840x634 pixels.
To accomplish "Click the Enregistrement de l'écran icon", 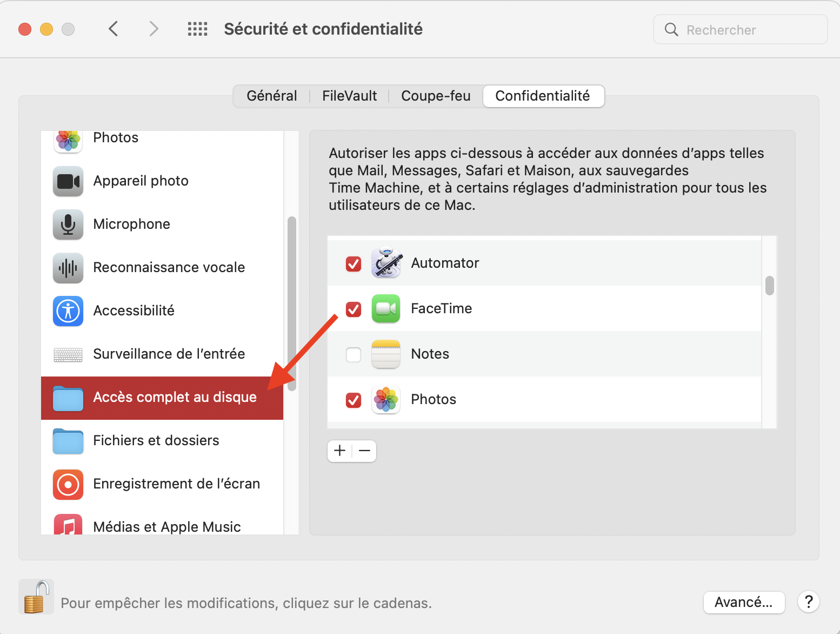I will pyautogui.click(x=68, y=484).
